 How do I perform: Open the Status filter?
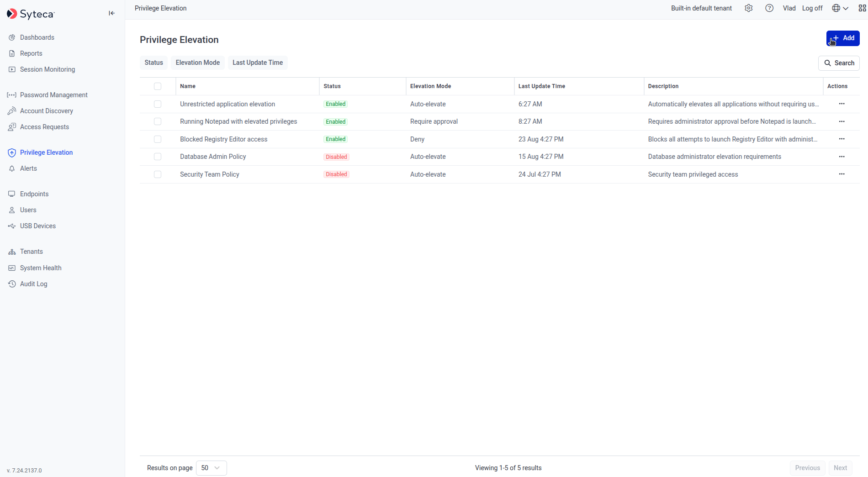point(153,63)
